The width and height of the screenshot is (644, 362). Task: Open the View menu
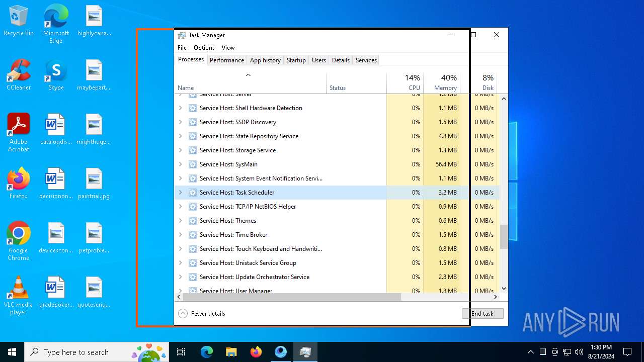click(x=228, y=48)
